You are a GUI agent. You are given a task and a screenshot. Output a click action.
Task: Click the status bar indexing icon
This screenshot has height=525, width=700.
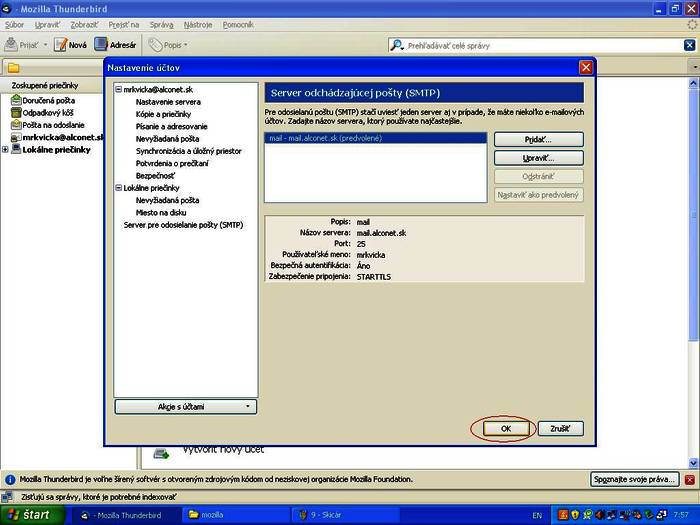pos(7,497)
